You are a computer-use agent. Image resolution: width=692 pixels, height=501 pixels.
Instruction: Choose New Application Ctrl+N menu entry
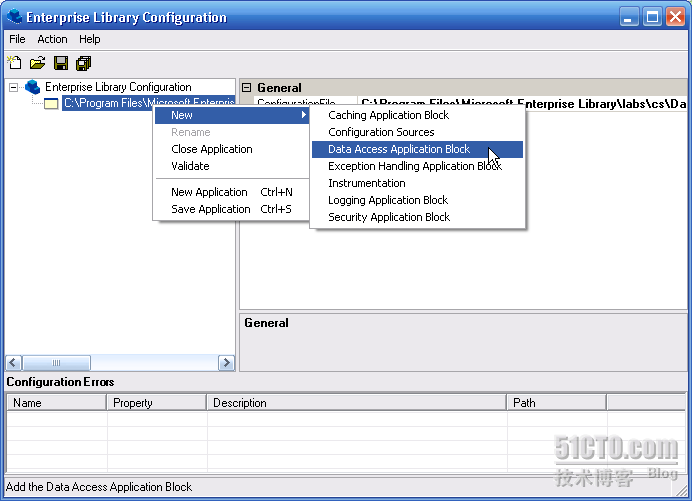(x=232, y=192)
